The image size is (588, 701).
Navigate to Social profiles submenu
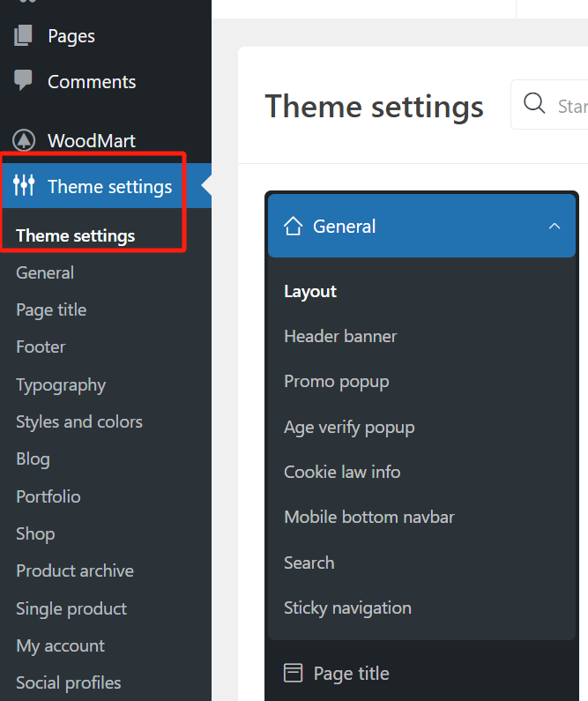pyautogui.click(x=69, y=682)
